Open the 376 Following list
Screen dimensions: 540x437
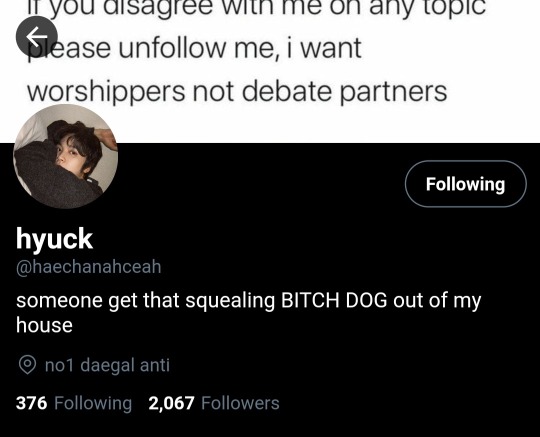coord(74,403)
